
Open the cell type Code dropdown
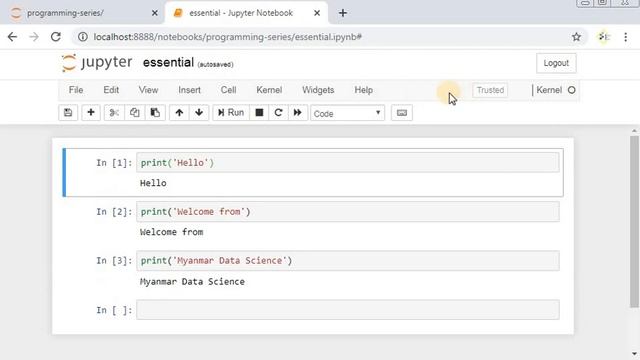click(347, 113)
